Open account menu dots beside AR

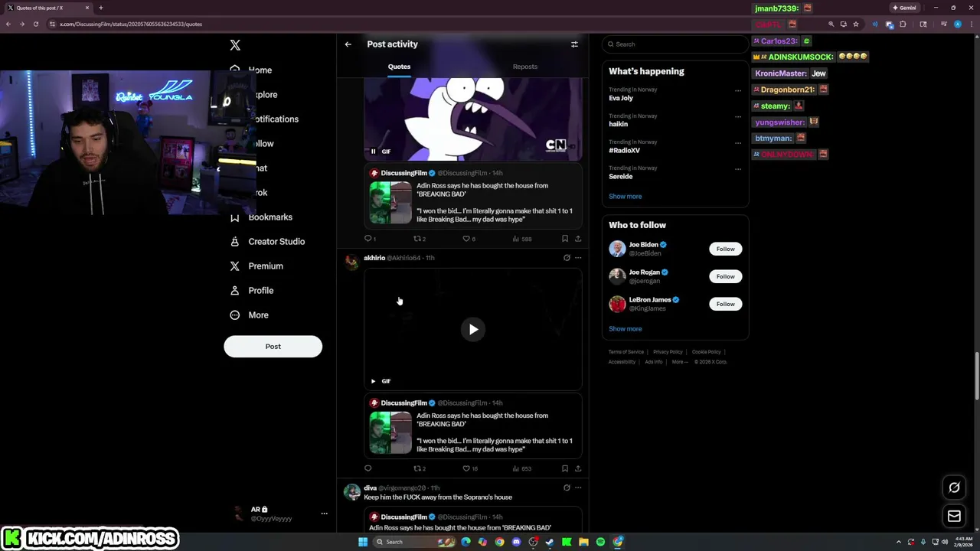(x=324, y=514)
